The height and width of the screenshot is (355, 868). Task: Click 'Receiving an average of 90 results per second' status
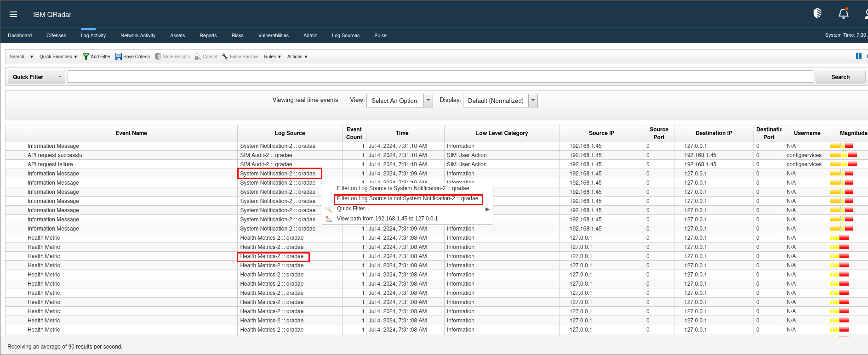click(x=65, y=347)
